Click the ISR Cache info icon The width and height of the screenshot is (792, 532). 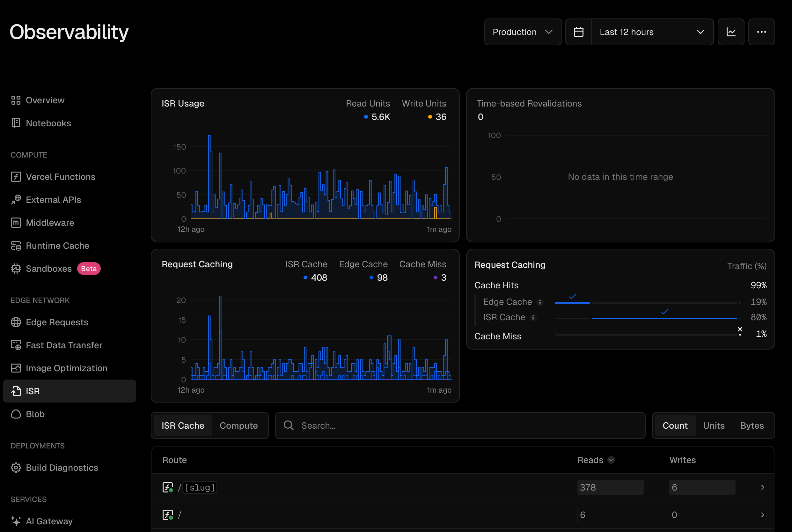[533, 318]
